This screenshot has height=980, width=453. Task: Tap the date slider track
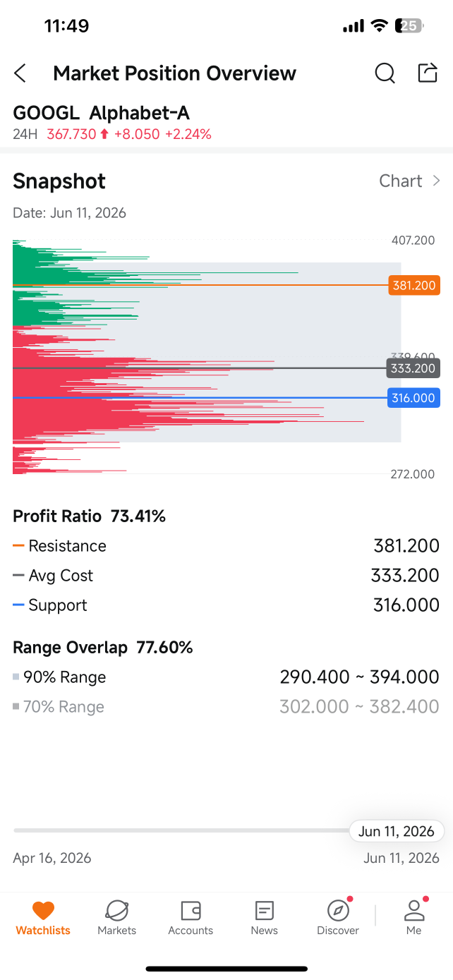pos(182,830)
